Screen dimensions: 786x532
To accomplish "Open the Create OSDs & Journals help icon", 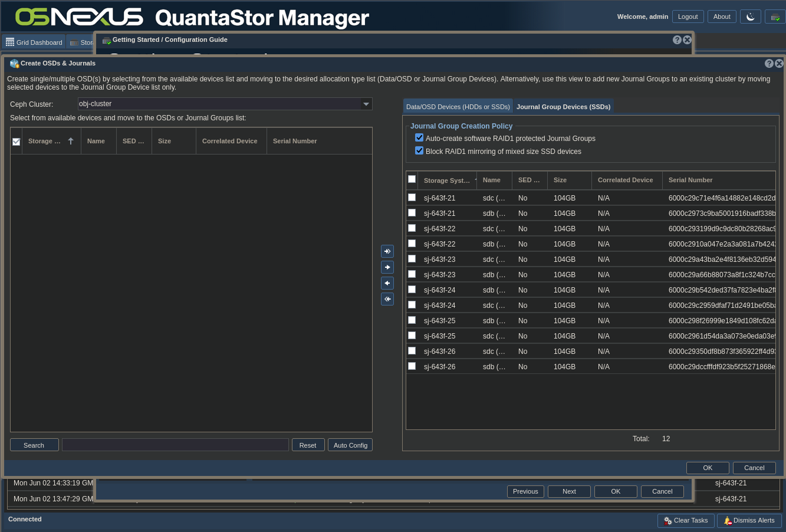I will tap(769, 63).
